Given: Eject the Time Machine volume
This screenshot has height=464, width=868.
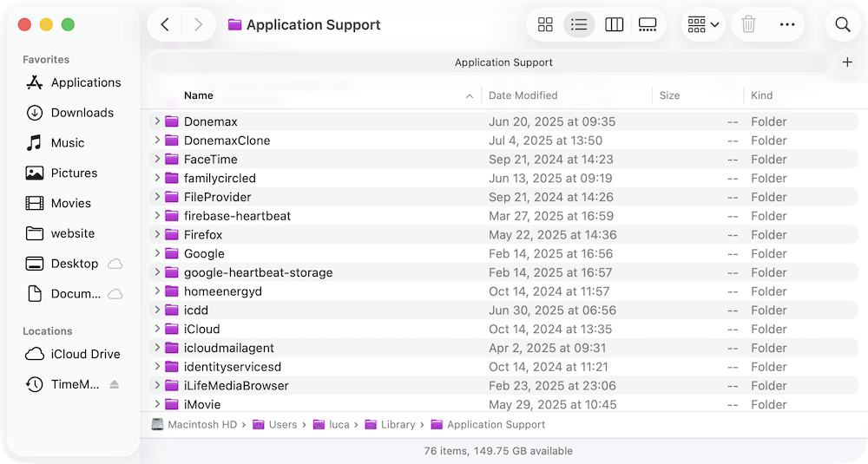Looking at the screenshot, I should (x=114, y=384).
